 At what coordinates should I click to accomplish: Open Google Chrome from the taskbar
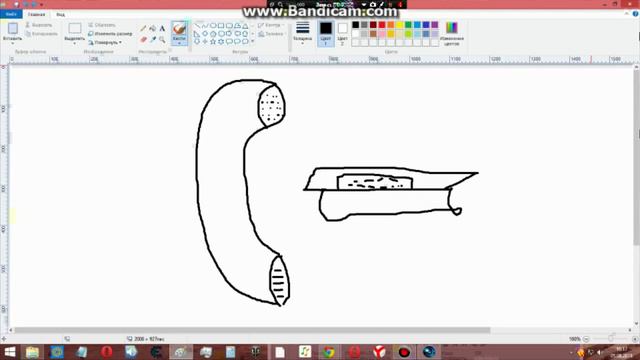[x=329, y=352]
